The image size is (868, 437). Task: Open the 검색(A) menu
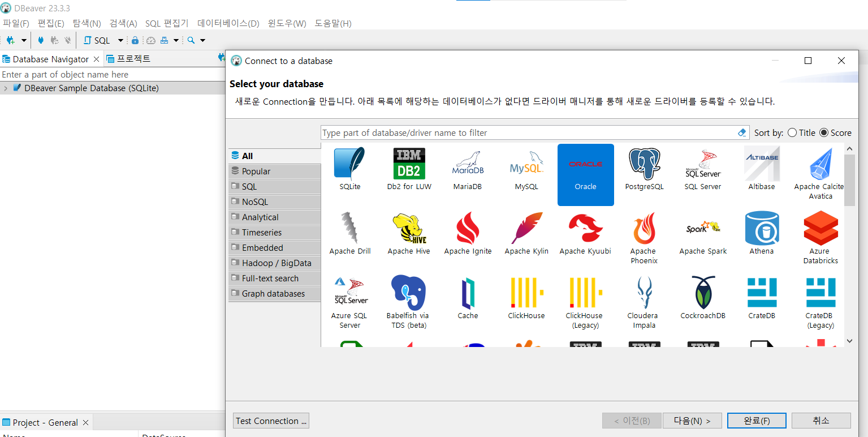coord(123,23)
